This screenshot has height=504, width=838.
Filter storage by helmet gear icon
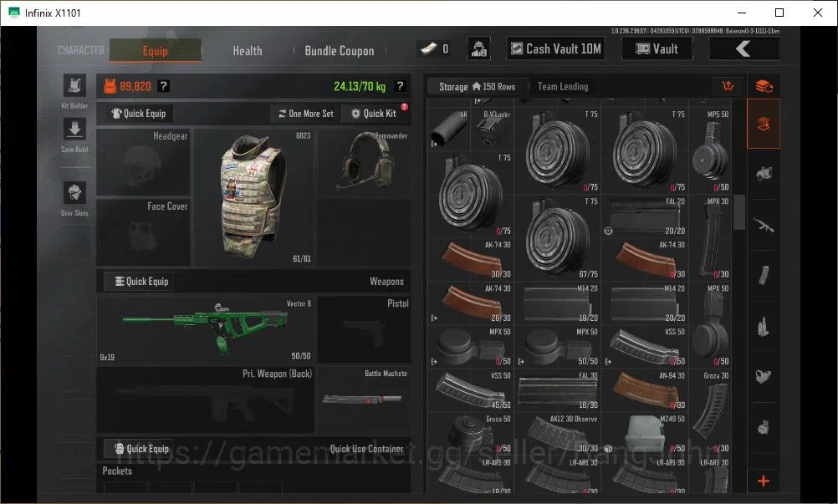[764, 173]
